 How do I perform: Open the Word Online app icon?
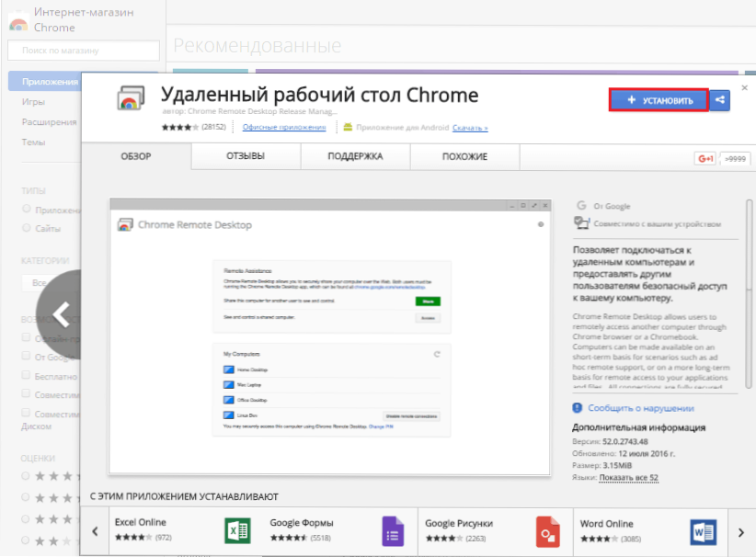pos(703,531)
